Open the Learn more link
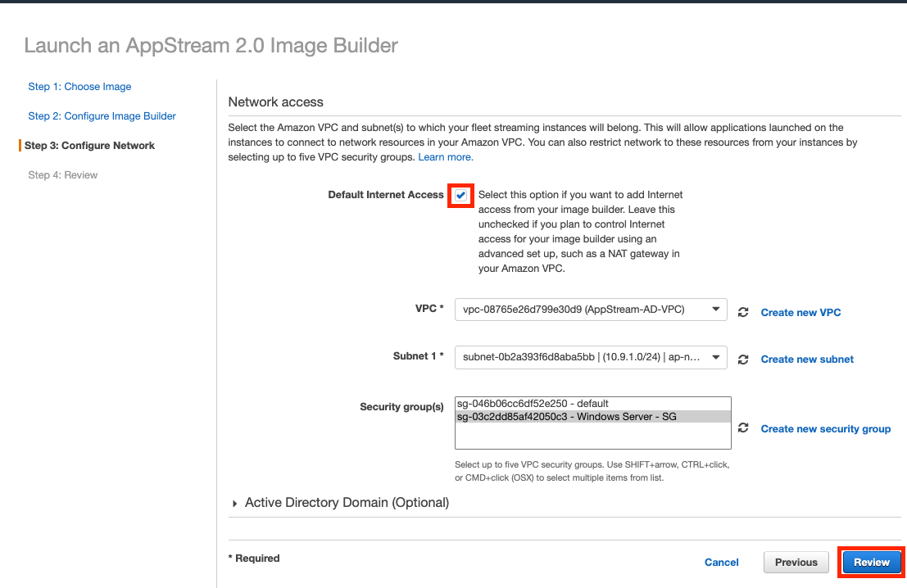This screenshot has height=588, width=907. (x=446, y=157)
